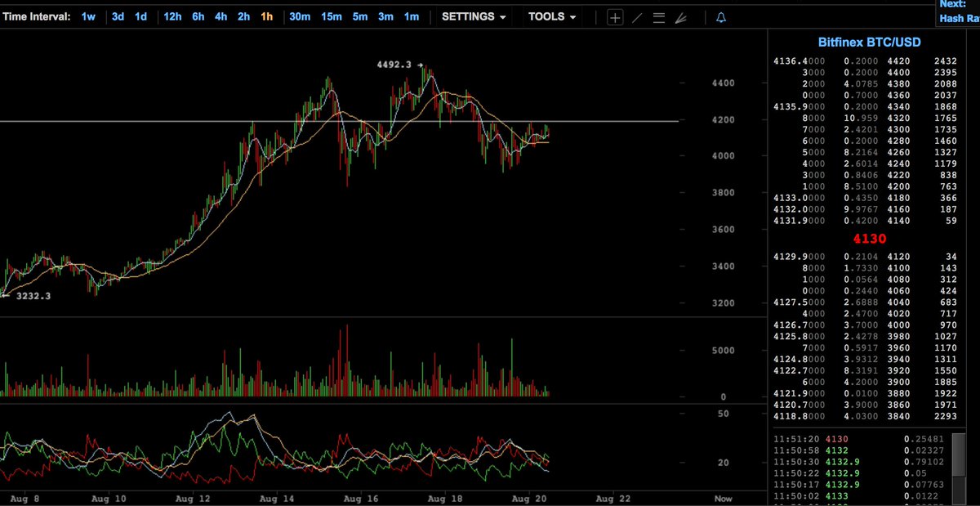Switch chart to 3m interval
Image resolution: width=980 pixels, height=506 pixels.
385,16
